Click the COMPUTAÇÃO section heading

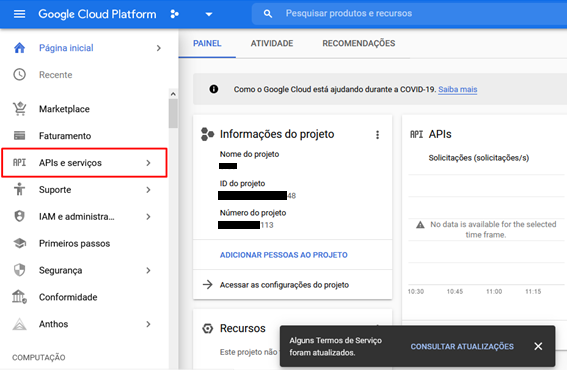coord(39,357)
